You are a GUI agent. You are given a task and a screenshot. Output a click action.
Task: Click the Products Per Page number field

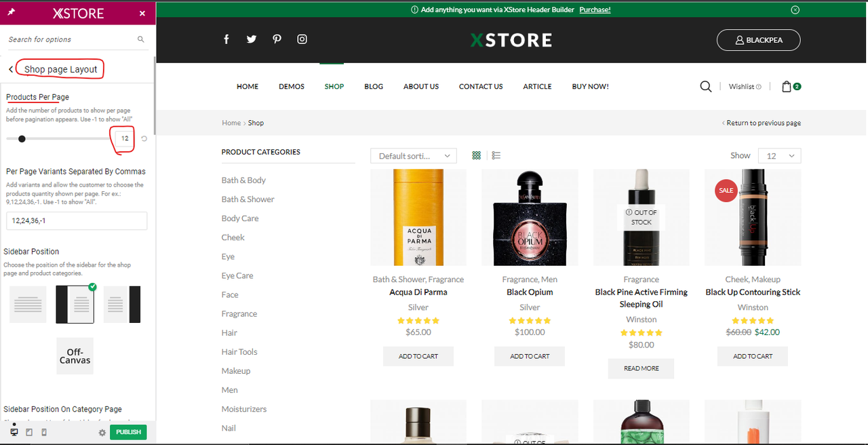coord(124,138)
